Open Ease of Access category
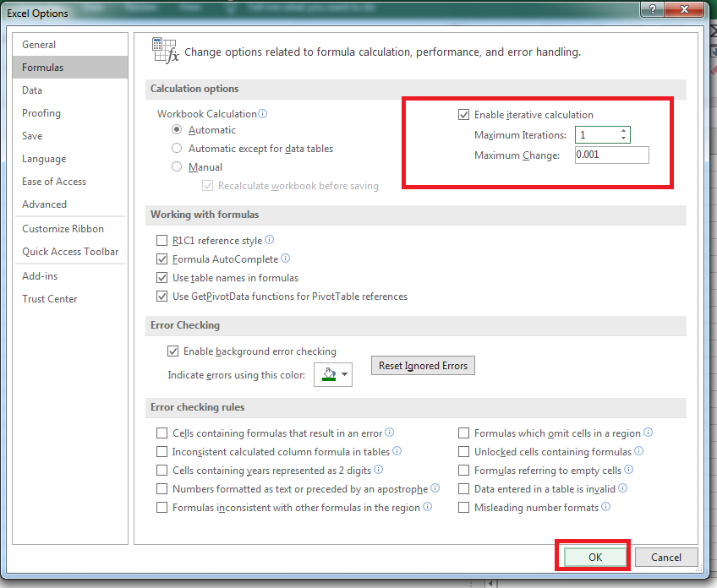Image resolution: width=717 pixels, height=588 pixels. coord(70,182)
